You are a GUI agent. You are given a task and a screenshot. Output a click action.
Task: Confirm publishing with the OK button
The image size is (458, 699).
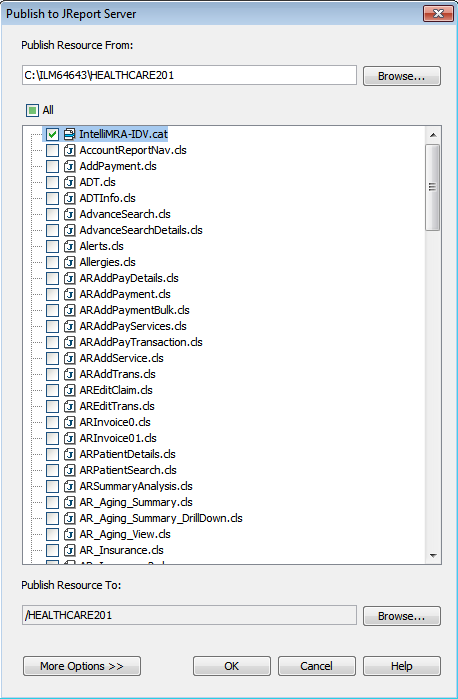231,666
